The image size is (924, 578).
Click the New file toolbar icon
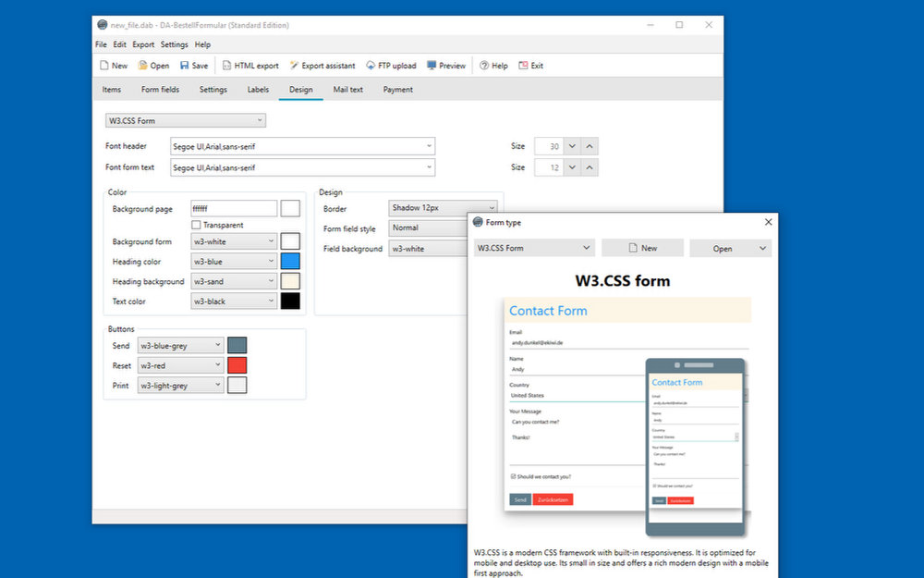104,66
